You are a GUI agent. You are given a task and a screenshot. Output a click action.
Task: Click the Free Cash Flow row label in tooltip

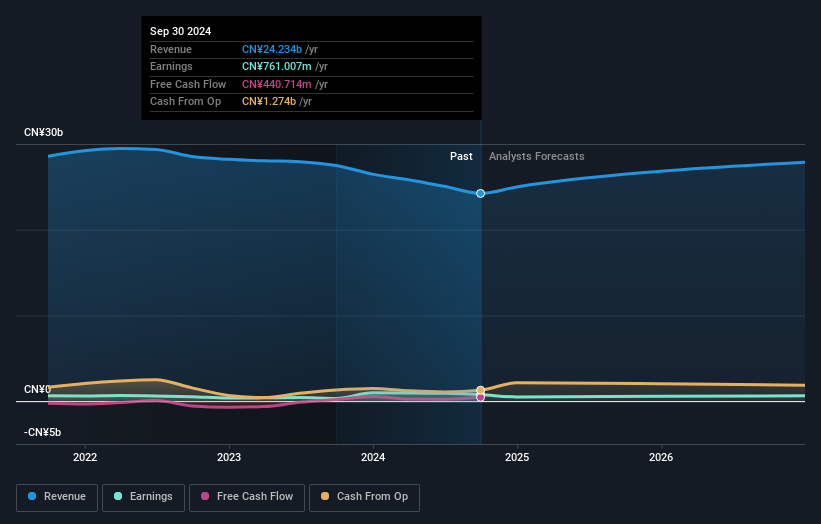click(x=188, y=84)
